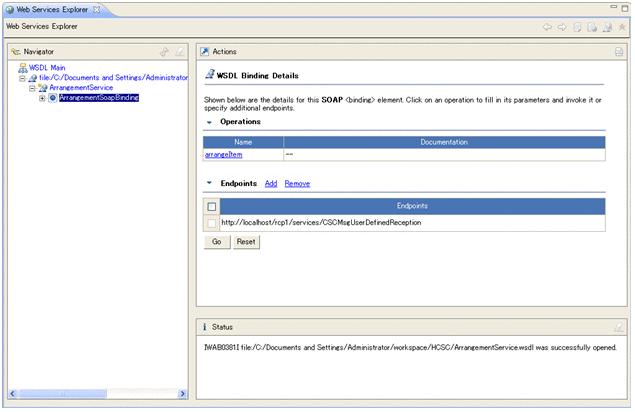
Task: Click the Actions pane source view icon
Action: click(x=619, y=51)
